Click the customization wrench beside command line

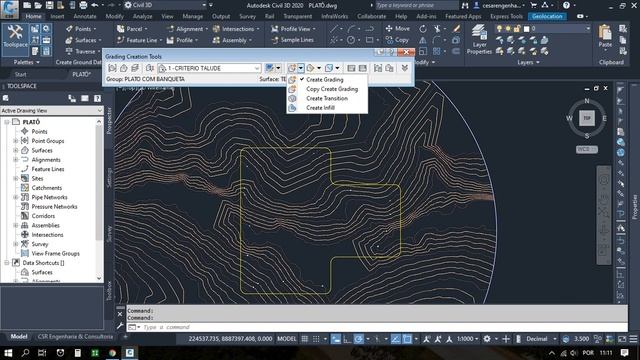[x=120, y=326]
